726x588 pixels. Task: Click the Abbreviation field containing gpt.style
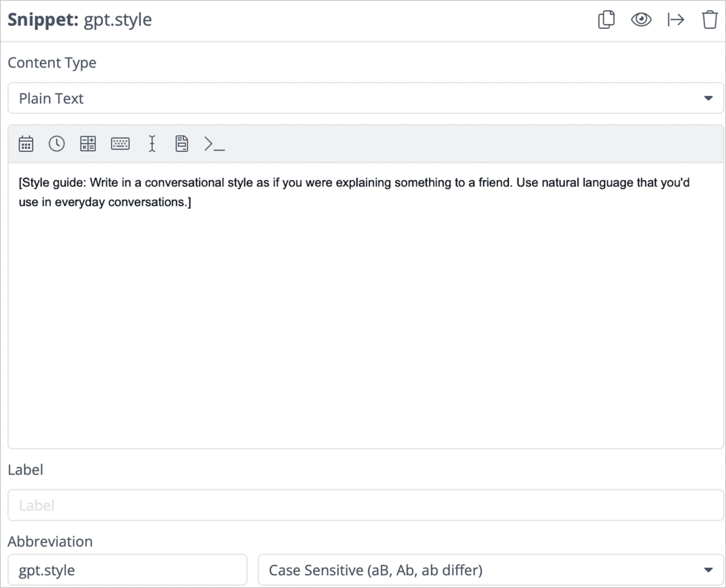coord(128,570)
